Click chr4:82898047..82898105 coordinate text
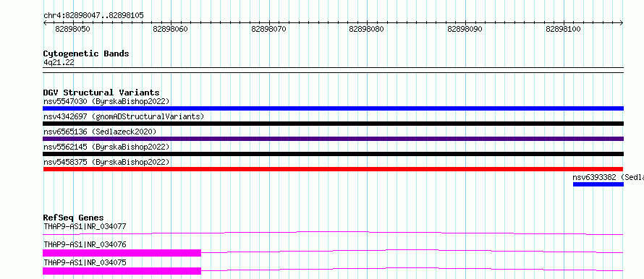Image resolution: width=644 pixels, height=279 pixels. click(x=93, y=16)
